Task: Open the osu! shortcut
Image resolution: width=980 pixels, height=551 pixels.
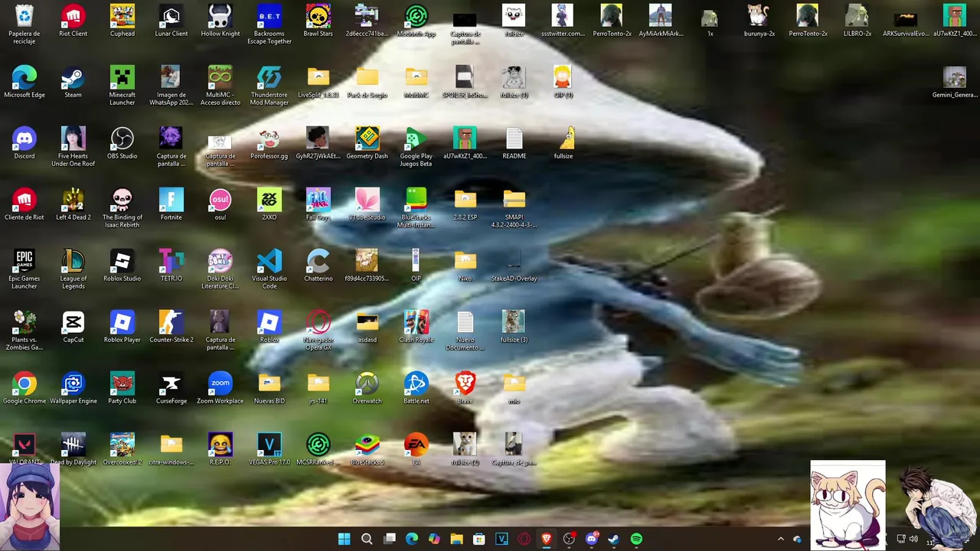Action: [x=220, y=204]
